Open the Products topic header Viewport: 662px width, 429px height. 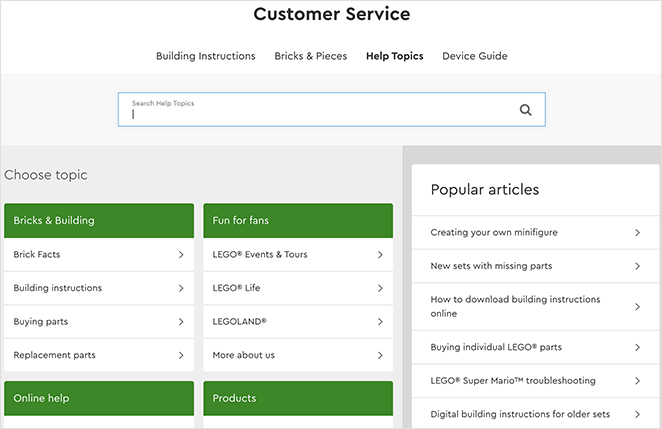click(298, 398)
